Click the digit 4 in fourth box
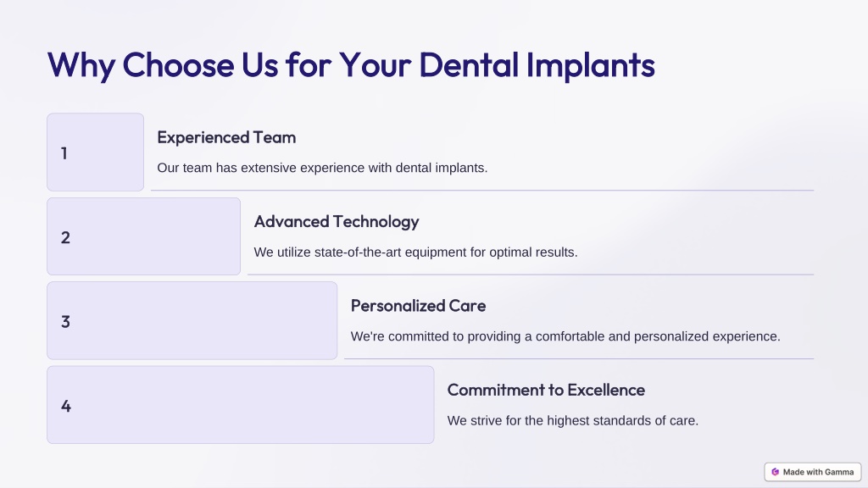 tap(66, 406)
